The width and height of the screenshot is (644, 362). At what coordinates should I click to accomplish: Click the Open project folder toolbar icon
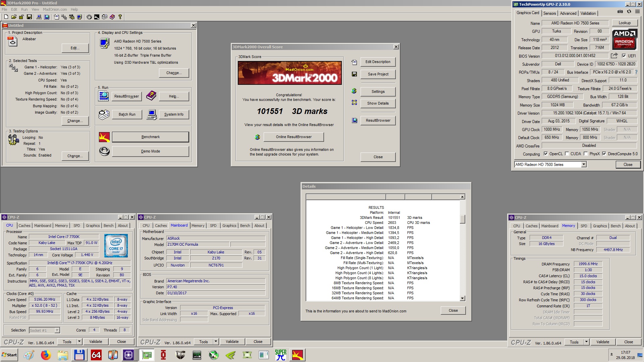click(x=14, y=17)
